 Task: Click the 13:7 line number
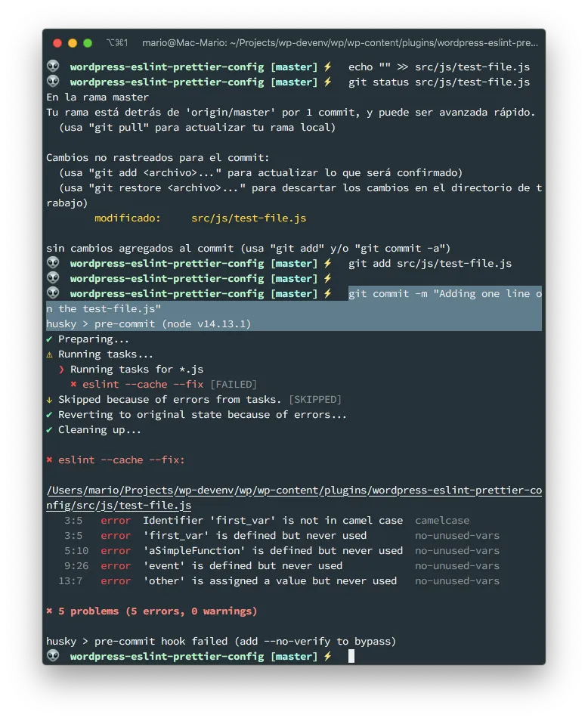(70, 581)
